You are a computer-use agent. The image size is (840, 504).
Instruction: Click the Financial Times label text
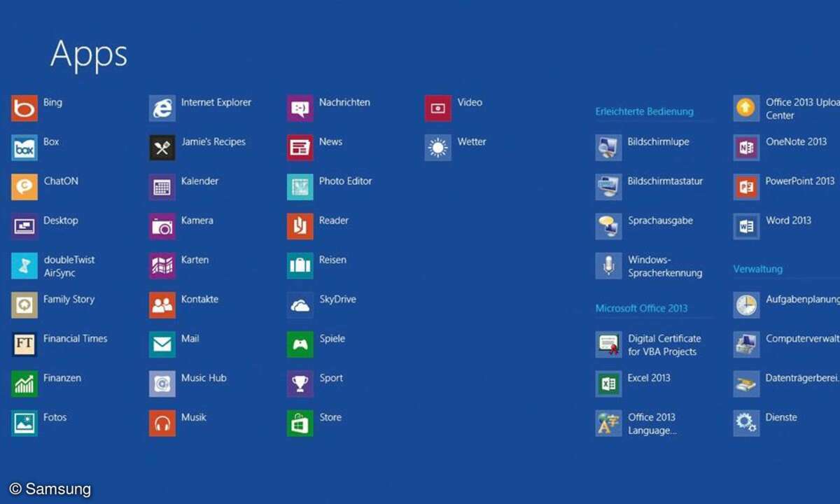coord(76,339)
